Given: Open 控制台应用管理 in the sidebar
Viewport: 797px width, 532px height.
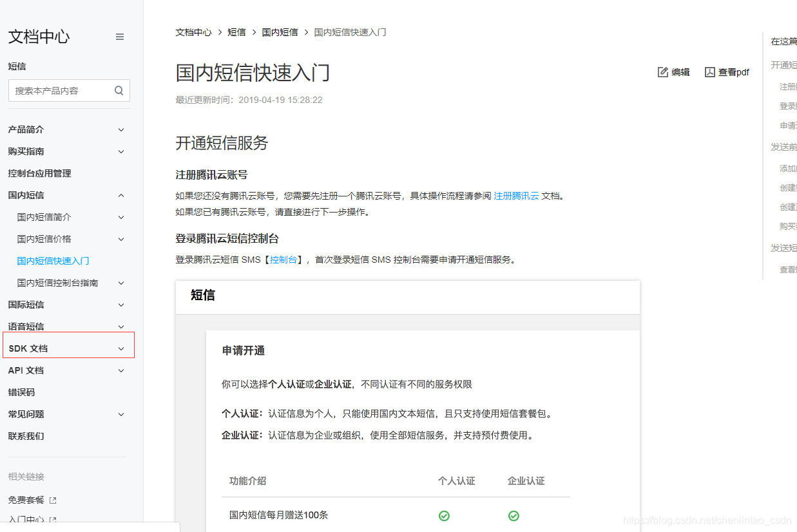Looking at the screenshot, I should 40,173.
